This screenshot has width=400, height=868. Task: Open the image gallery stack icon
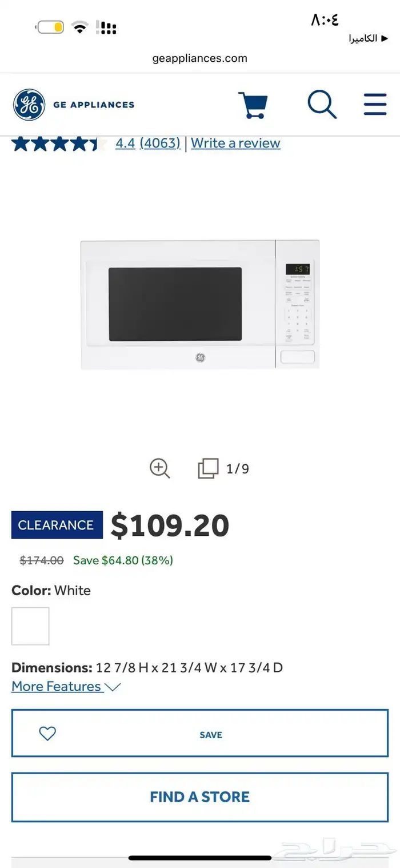point(208,469)
